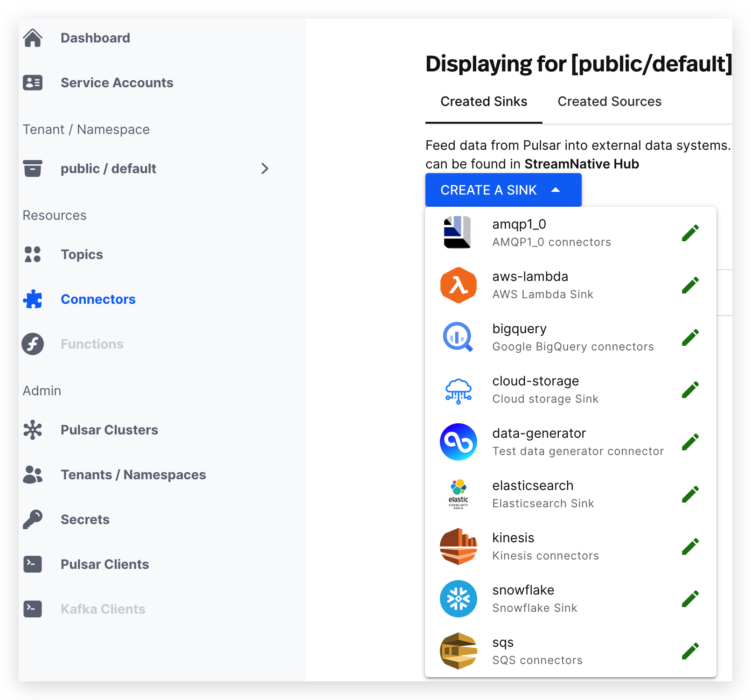The image size is (751, 700).
Task: Go to Topics in Resources
Action: (82, 254)
